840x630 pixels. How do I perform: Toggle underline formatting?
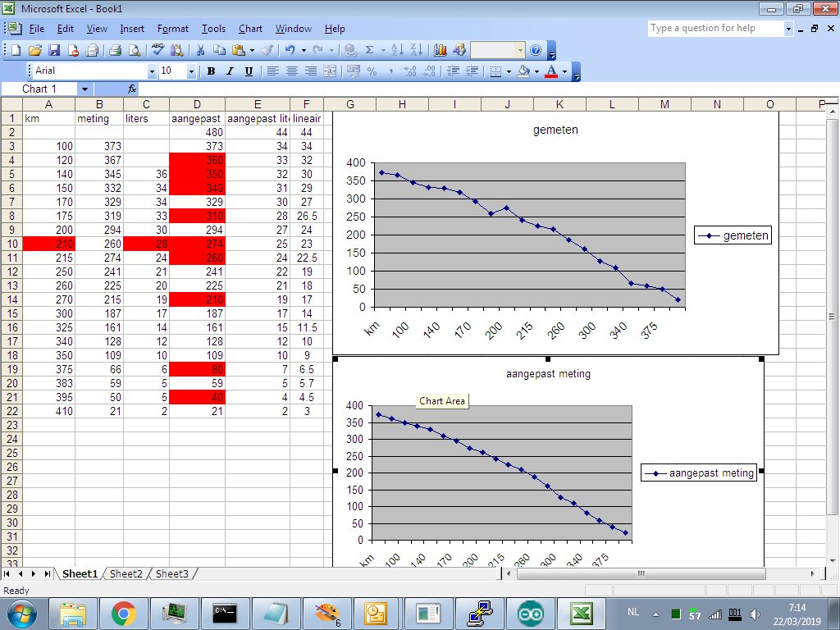click(249, 71)
